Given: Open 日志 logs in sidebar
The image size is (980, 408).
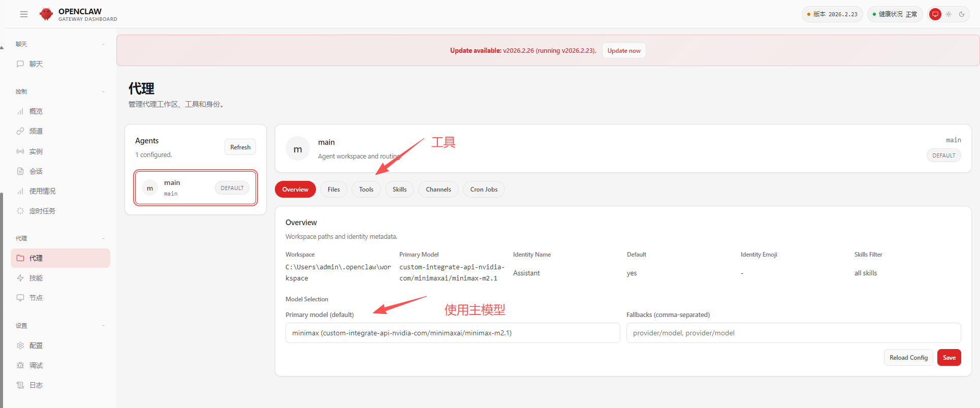Looking at the screenshot, I should pyautogui.click(x=60, y=385).
